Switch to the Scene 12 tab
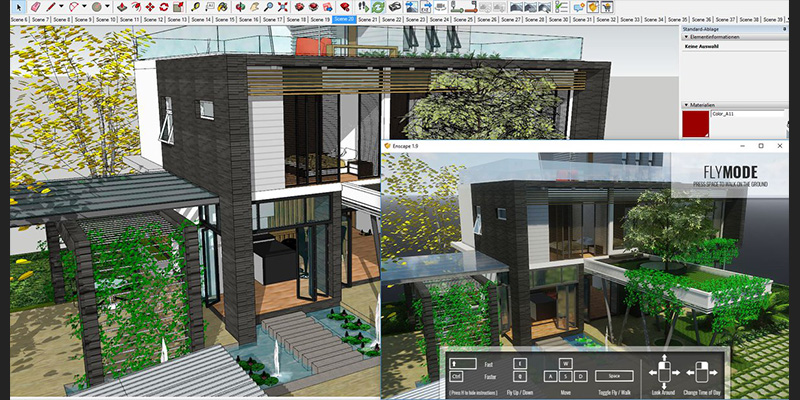Viewport: 800px width, 400px height. point(153,19)
